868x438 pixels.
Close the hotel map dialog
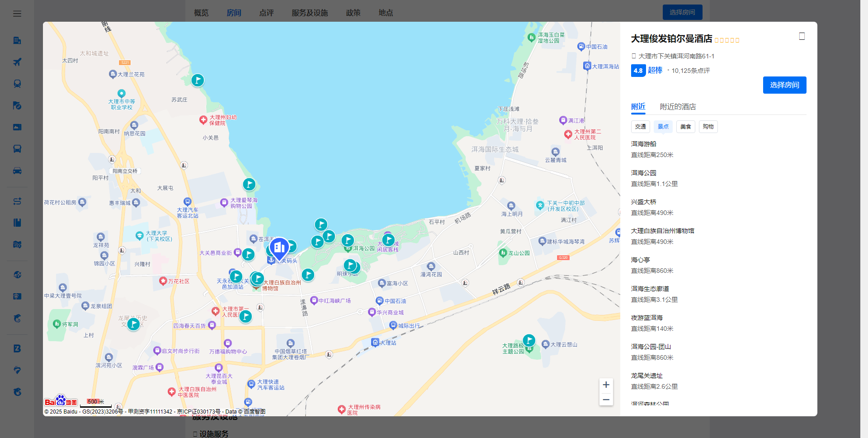click(802, 36)
